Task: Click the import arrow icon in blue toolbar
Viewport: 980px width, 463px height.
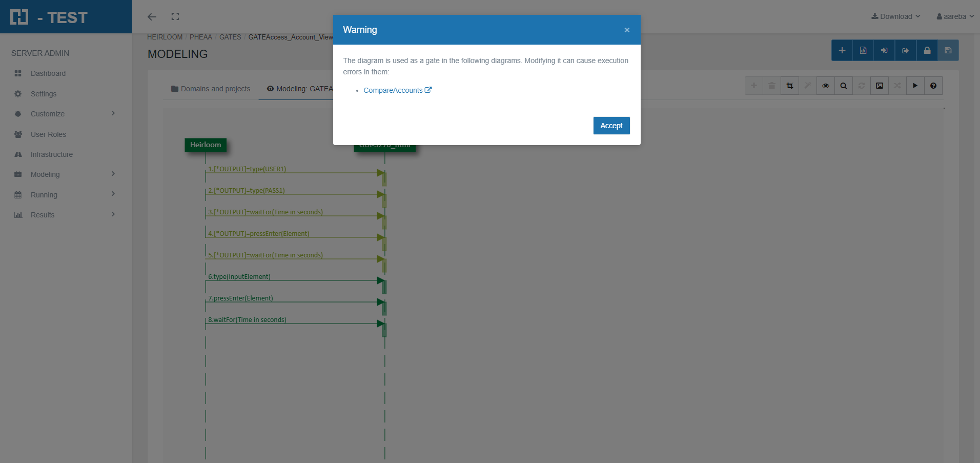Action: pos(884,50)
